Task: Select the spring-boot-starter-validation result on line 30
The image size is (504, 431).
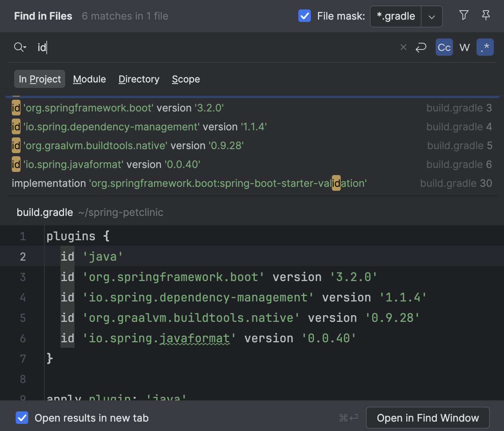Action: point(188,183)
